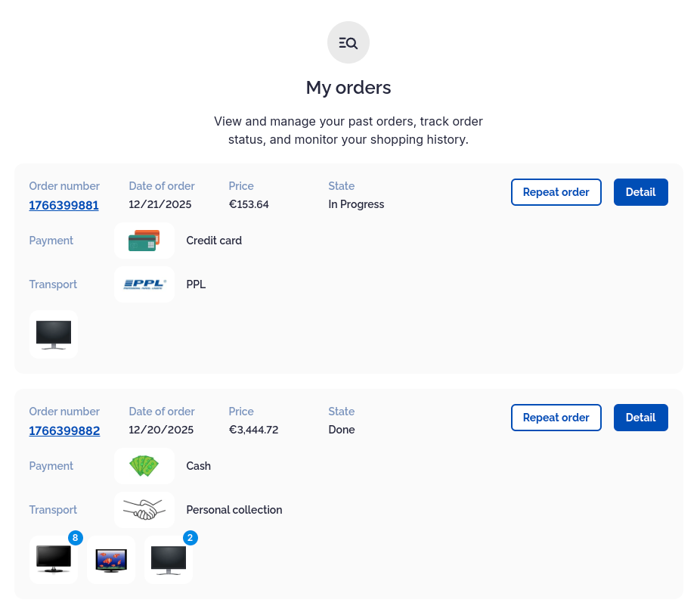The height and width of the screenshot is (609, 700).
Task: Open the monitor thumbnail in order 1766399881
Action: point(54,334)
